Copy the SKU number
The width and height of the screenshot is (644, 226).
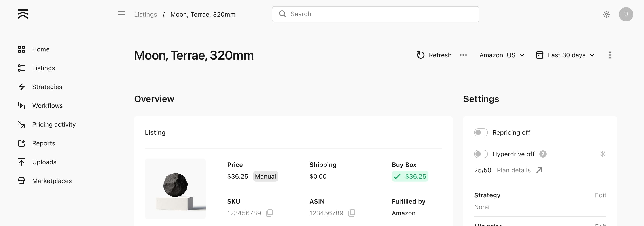point(269,213)
